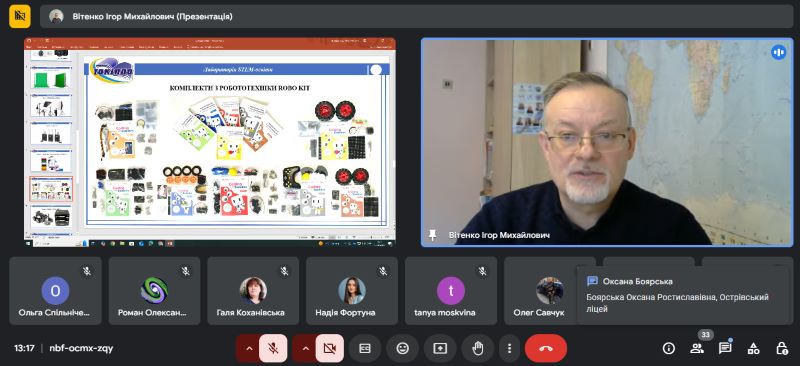Click the Present now screen-share button
The width and height of the screenshot is (800, 366).
(440, 348)
